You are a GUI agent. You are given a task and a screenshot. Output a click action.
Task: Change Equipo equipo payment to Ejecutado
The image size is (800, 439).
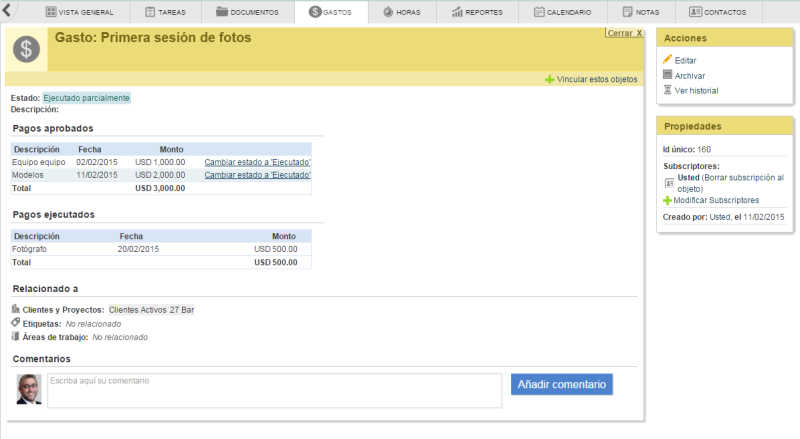(257, 162)
